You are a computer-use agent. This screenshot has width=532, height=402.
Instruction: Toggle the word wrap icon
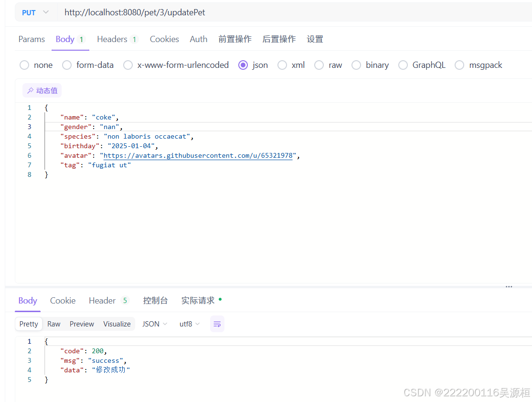tap(217, 324)
